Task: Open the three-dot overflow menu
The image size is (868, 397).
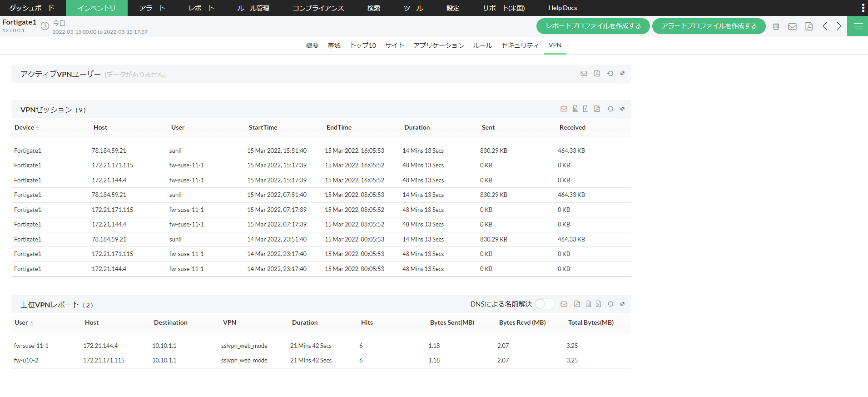Action: tap(863, 8)
